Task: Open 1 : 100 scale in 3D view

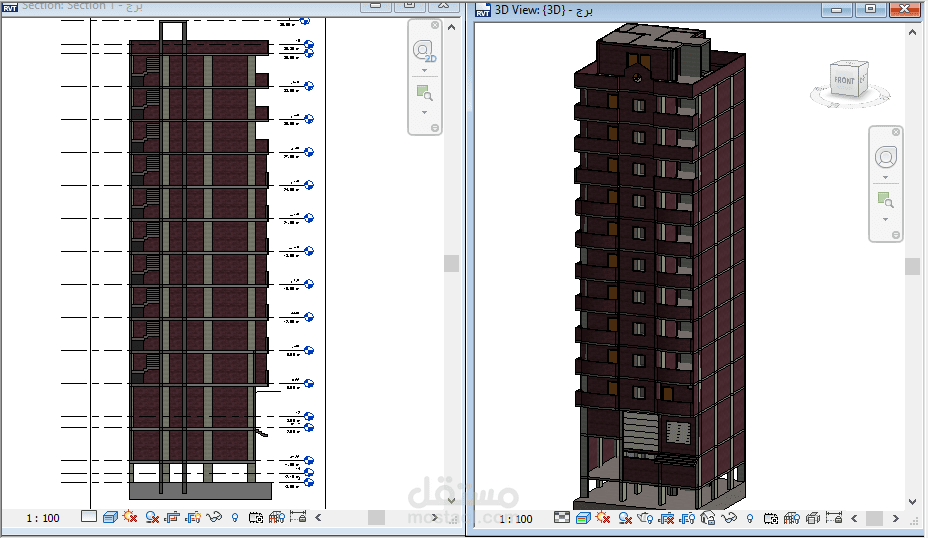Action: [516, 519]
